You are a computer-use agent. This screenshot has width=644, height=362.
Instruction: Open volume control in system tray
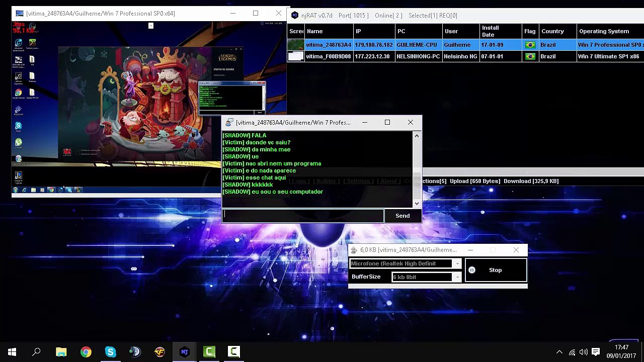click(x=584, y=352)
